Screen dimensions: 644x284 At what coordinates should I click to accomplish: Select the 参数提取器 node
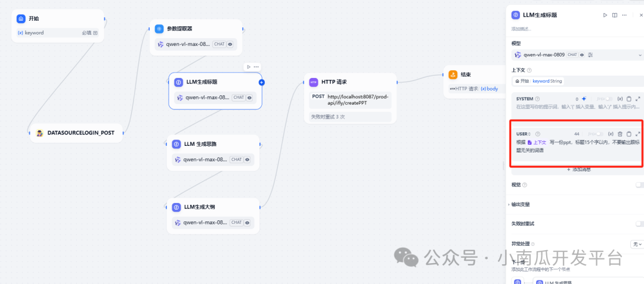(196, 38)
